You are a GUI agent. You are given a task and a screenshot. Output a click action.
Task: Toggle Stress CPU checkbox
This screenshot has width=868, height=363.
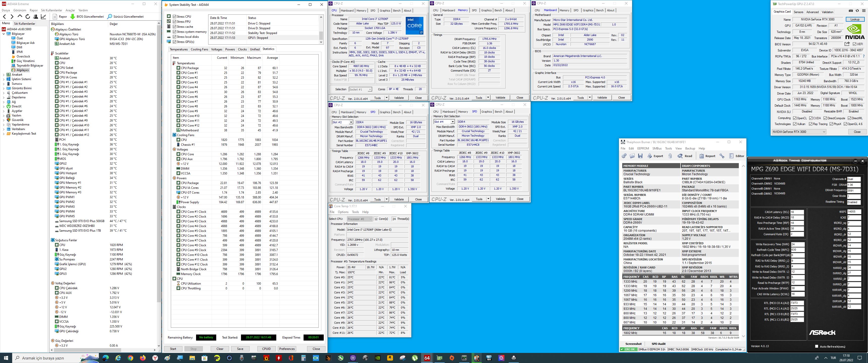pyautogui.click(x=175, y=16)
